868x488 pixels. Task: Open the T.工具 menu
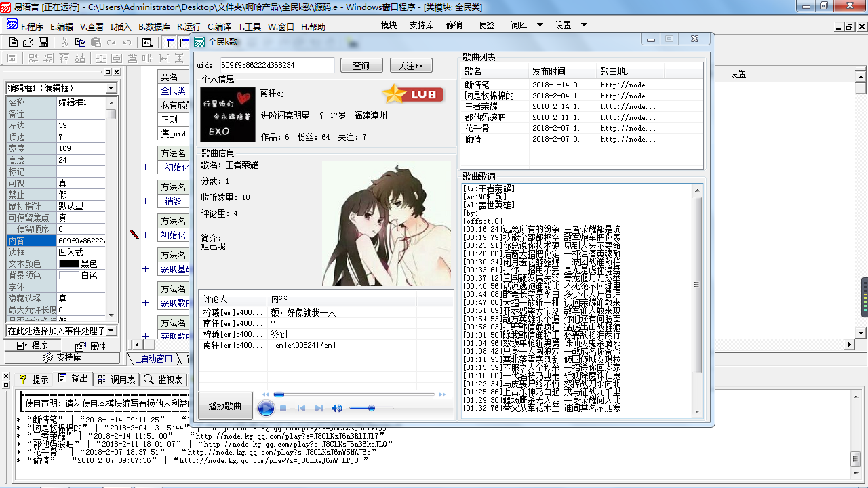250,27
